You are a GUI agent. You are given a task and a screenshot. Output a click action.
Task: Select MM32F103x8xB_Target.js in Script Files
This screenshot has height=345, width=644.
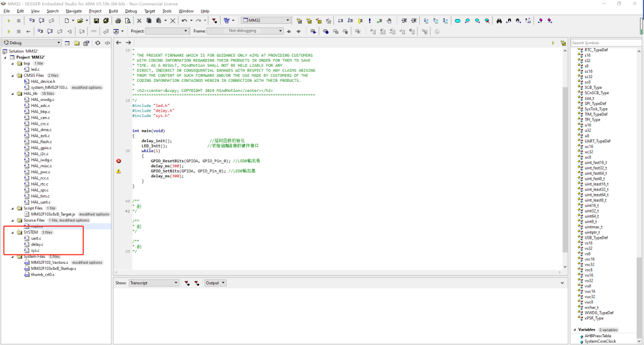54,214
